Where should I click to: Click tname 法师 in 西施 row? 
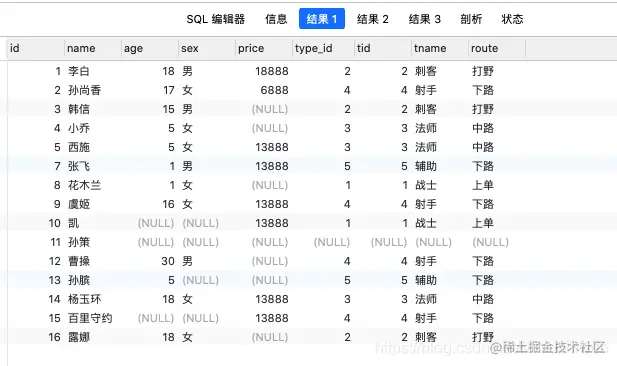coord(426,147)
